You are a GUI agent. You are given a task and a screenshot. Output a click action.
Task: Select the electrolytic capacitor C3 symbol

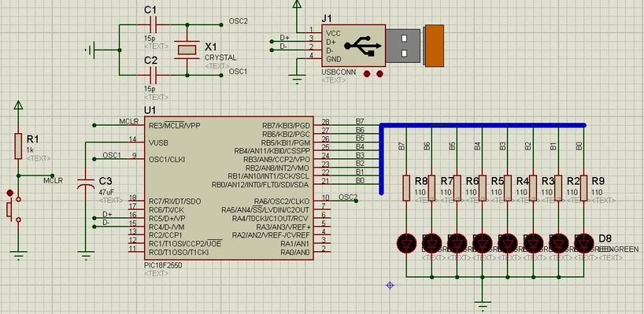coord(86,183)
